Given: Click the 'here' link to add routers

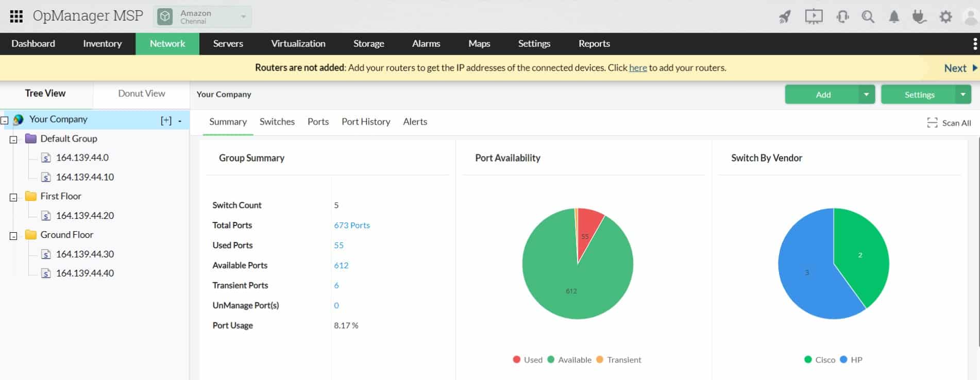Looking at the screenshot, I should pos(638,68).
